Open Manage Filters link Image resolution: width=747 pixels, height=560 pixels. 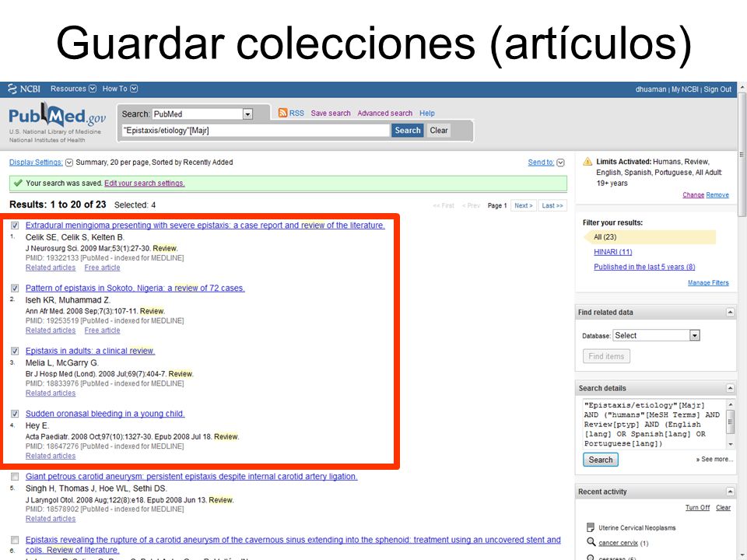coord(708,282)
